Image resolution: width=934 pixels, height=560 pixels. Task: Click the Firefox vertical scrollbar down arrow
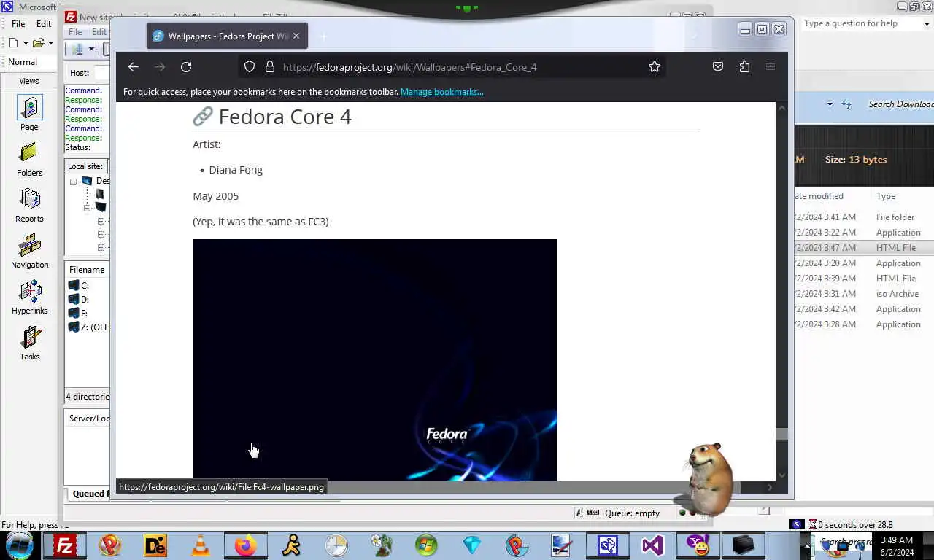(x=781, y=475)
